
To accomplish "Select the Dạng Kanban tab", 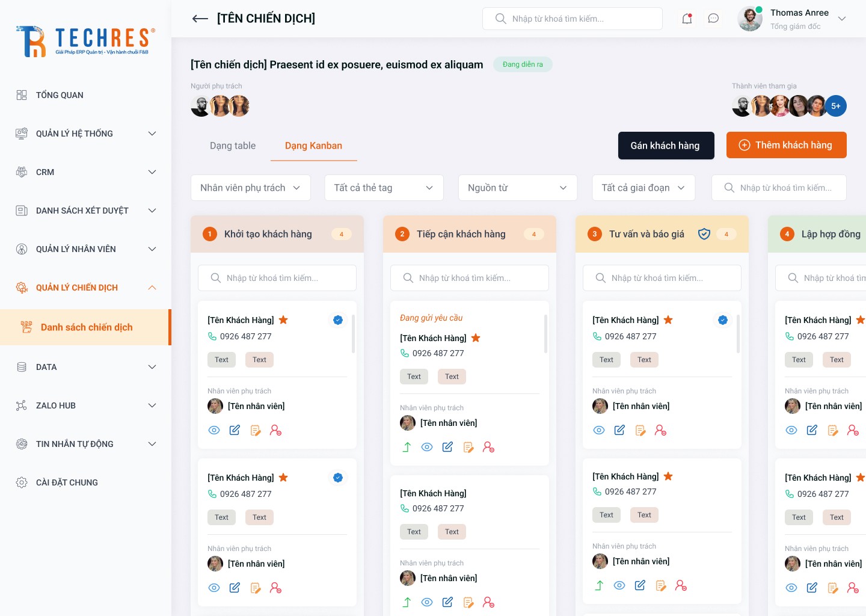I will tap(313, 146).
